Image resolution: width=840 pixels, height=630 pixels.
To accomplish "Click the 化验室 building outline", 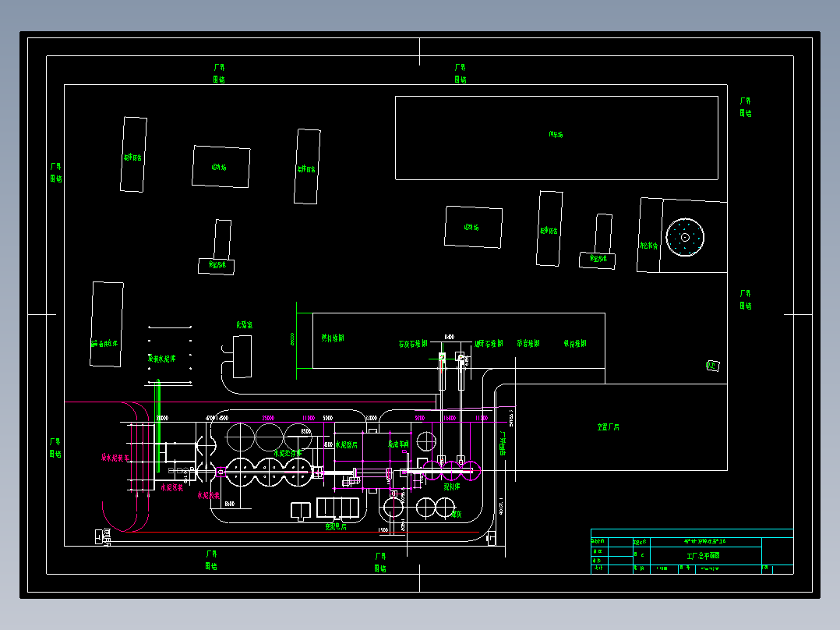I will (242, 356).
